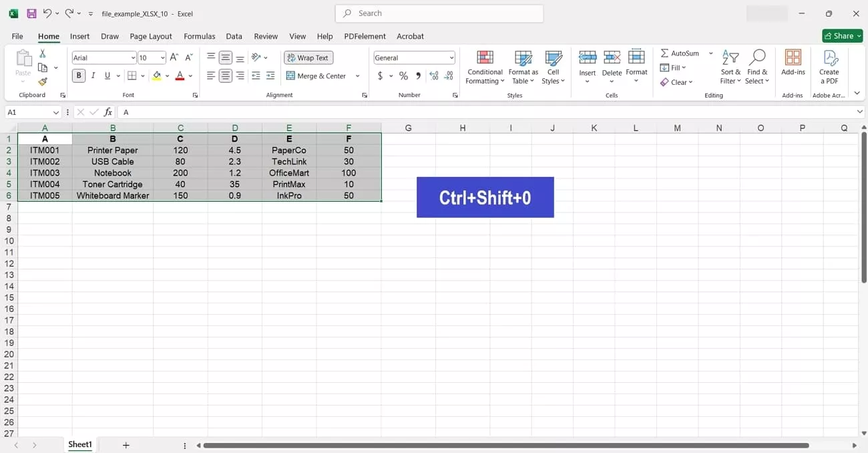This screenshot has width=868, height=453.
Task: Click Create a PDF in the ribbon
Action: [829, 67]
